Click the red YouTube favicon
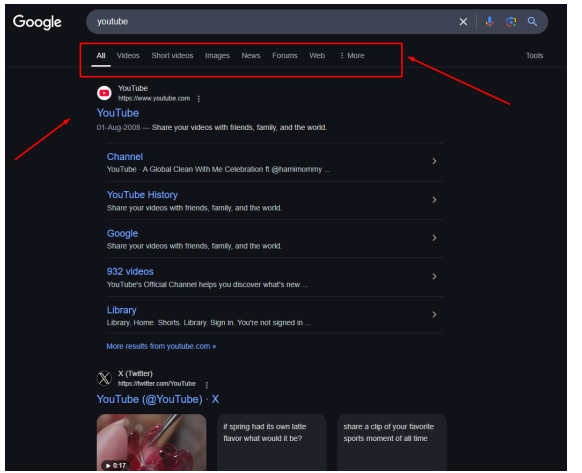This screenshot has width=582, height=473. pos(104,93)
